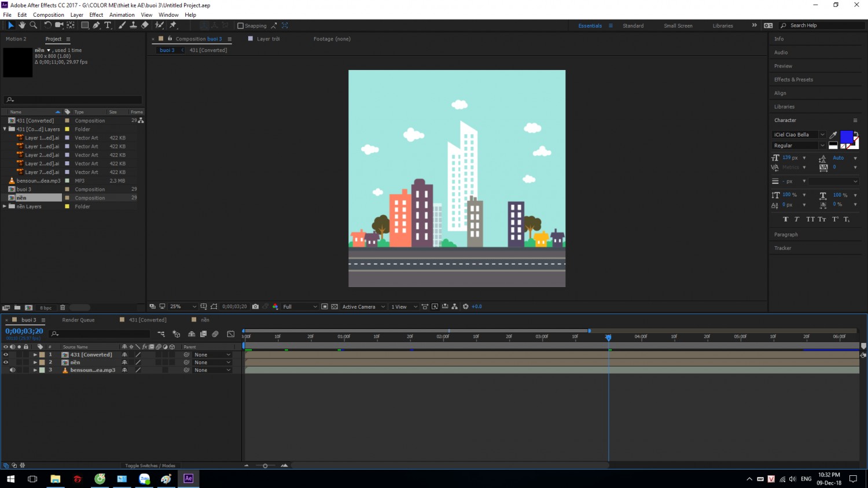
Task: Click the Composition Mini-Flowchart icon in the timeline
Action: point(161,334)
